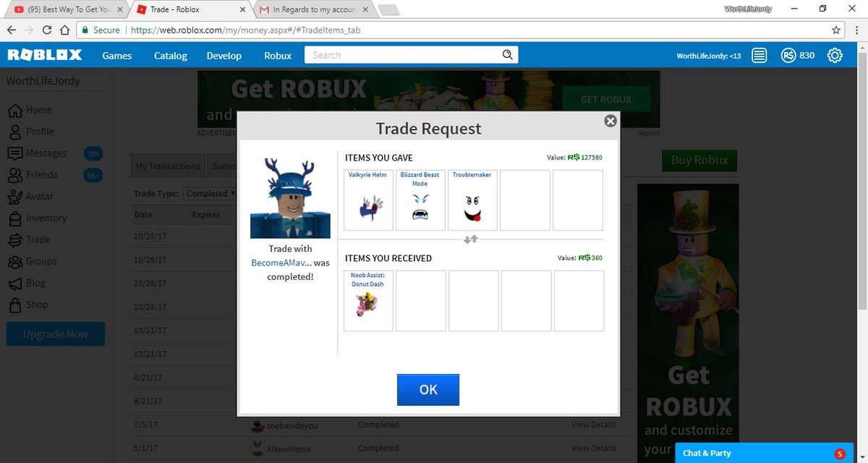The height and width of the screenshot is (463, 868).
Task: Confirm with the OK button
Action: (428, 389)
